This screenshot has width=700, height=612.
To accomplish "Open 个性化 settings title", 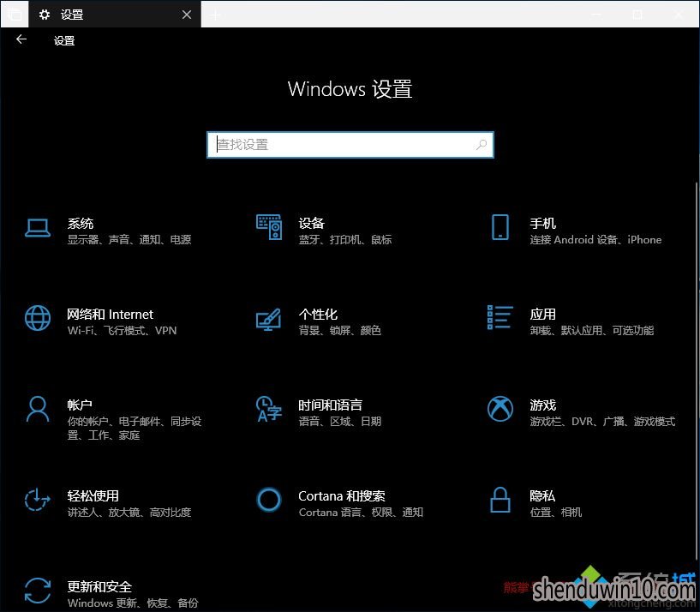I will click(x=318, y=315).
